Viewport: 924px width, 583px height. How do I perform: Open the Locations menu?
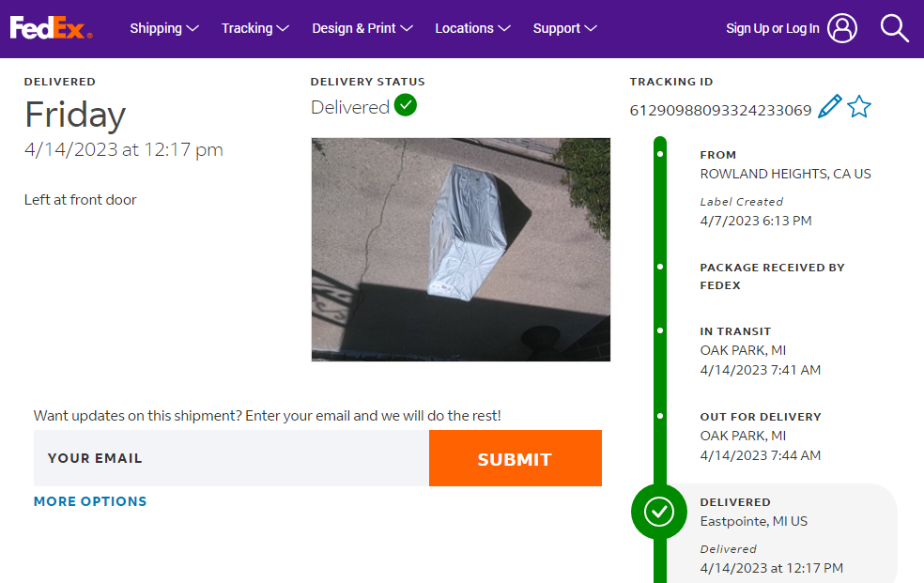tap(472, 28)
